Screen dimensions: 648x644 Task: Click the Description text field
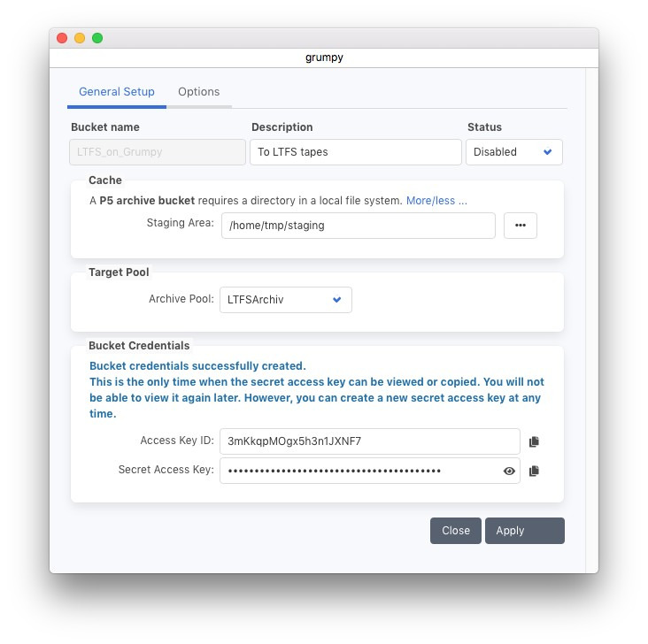pos(355,152)
